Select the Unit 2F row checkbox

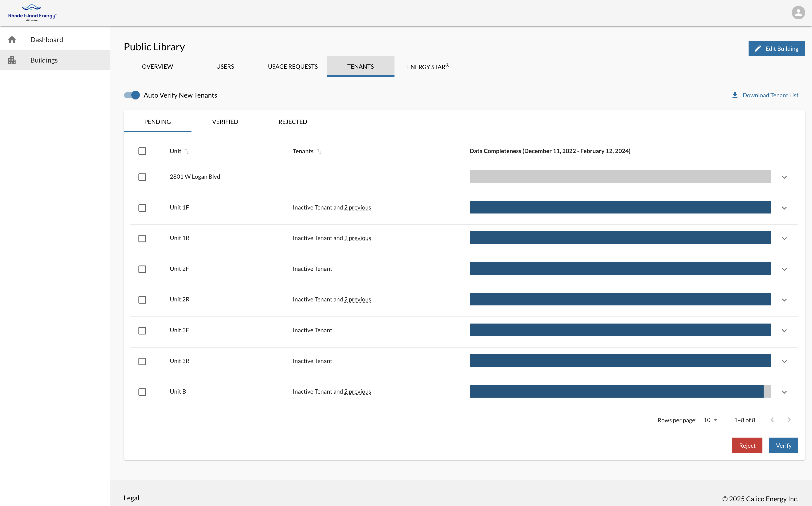[142, 269]
